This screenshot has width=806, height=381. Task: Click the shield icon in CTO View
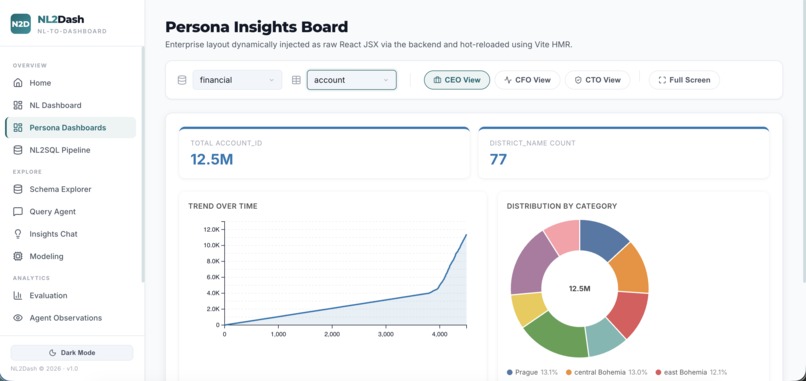coord(578,80)
